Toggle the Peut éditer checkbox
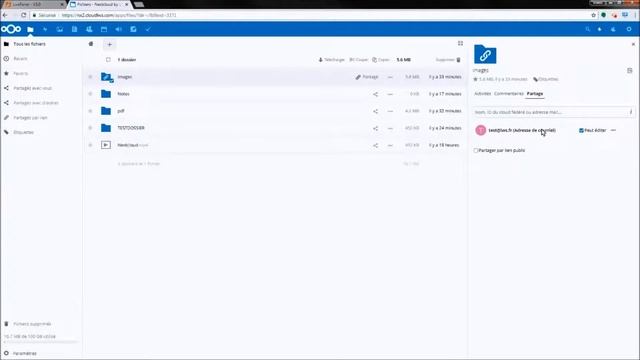The image size is (640, 360). pos(581,130)
